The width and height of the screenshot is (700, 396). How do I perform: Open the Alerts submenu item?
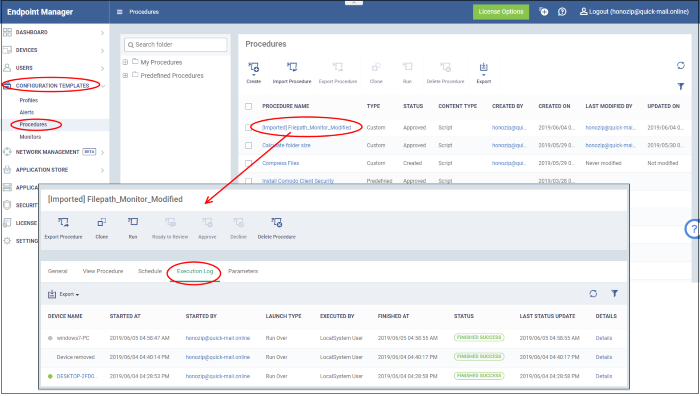coord(27,113)
